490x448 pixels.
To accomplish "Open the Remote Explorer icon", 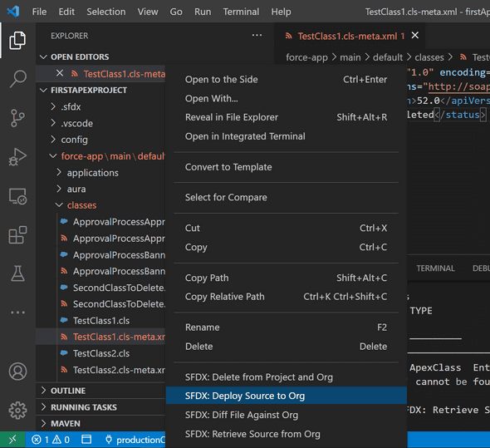I will (17, 196).
